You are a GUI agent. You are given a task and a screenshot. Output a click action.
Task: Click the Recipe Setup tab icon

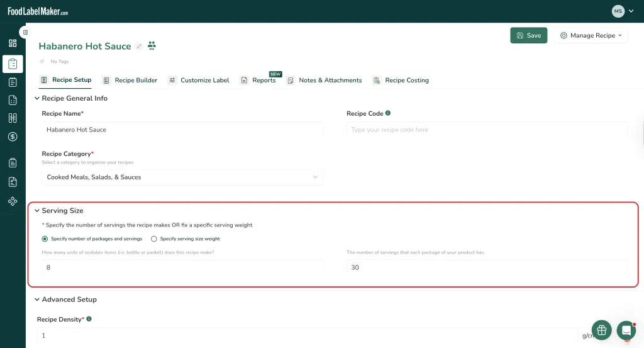[x=44, y=80]
